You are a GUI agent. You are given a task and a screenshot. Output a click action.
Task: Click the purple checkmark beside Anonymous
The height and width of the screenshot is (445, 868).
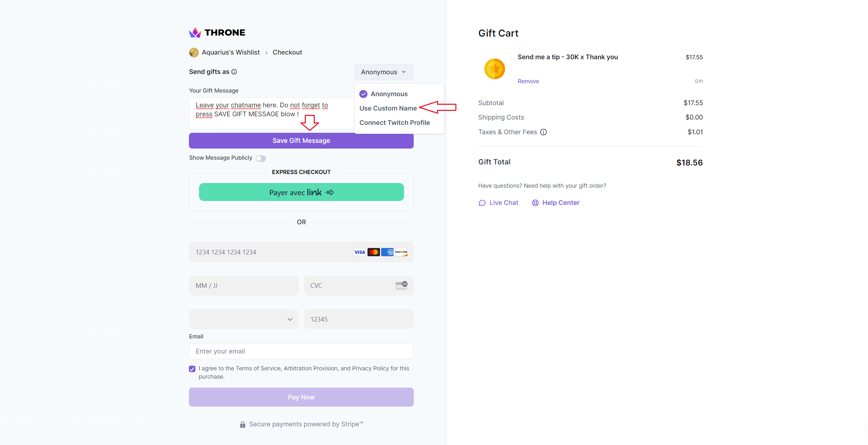(363, 94)
